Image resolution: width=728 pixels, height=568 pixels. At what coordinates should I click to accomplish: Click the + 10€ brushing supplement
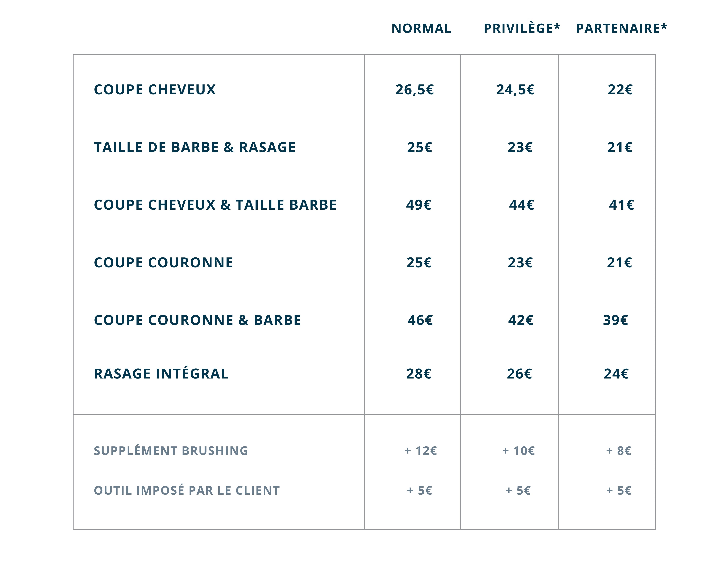518,451
